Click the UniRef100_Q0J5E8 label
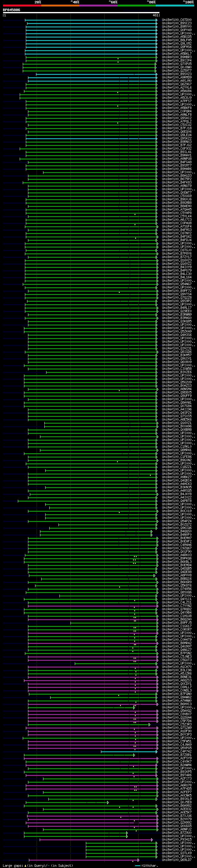 pos(176,803)
